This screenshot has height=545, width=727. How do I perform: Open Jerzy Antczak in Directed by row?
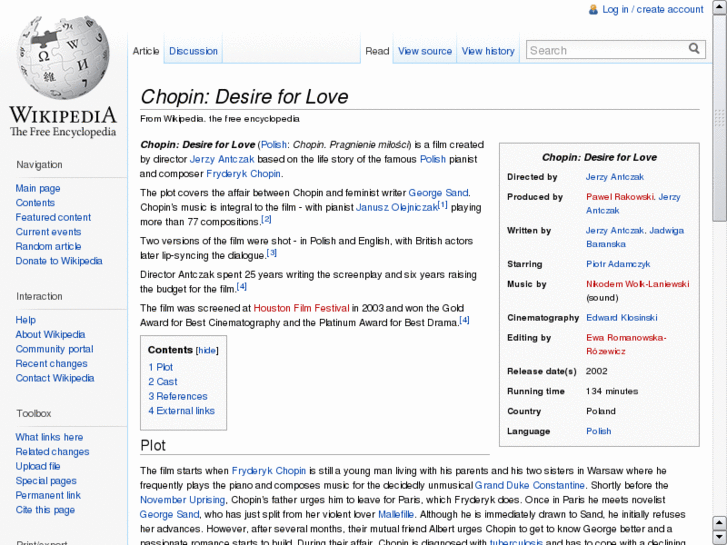614,177
